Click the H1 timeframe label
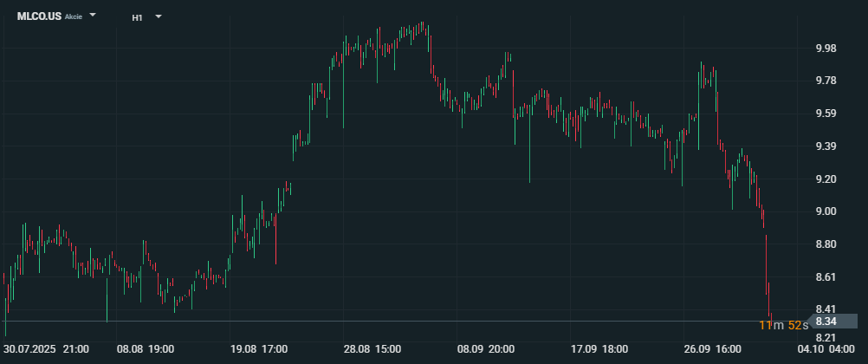Image resolution: width=868 pixels, height=364 pixels. (x=137, y=16)
